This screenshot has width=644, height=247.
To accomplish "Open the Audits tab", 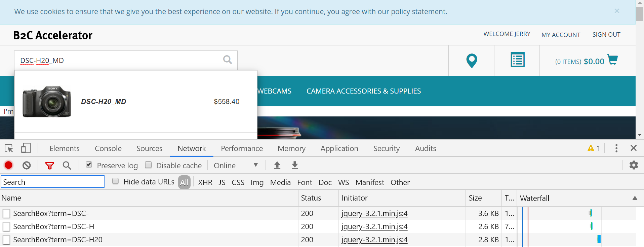I will pos(426,148).
